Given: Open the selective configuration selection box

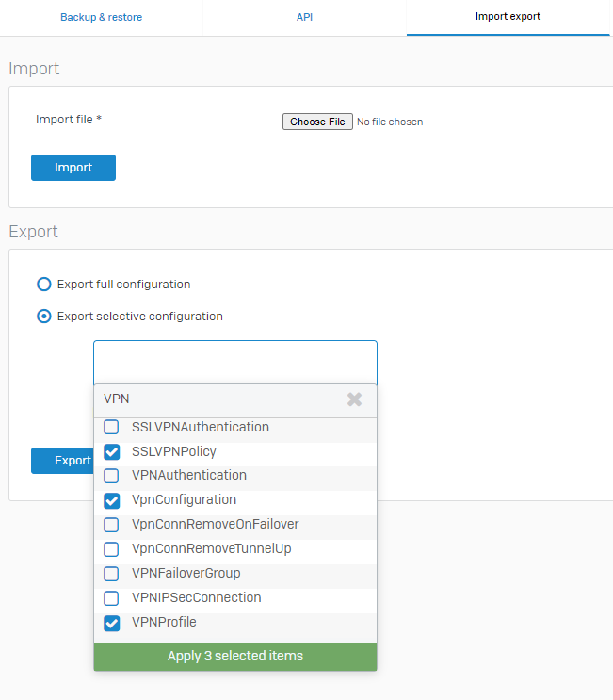Looking at the screenshot, I should pos(235,362).
